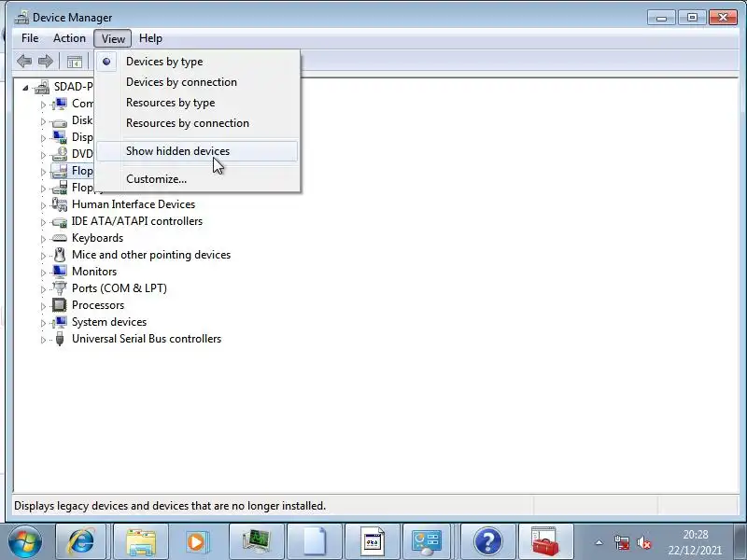Open Windows Explorer folder taskbar icon
Viewport: 747px width, 560px height.
point(141,541)
